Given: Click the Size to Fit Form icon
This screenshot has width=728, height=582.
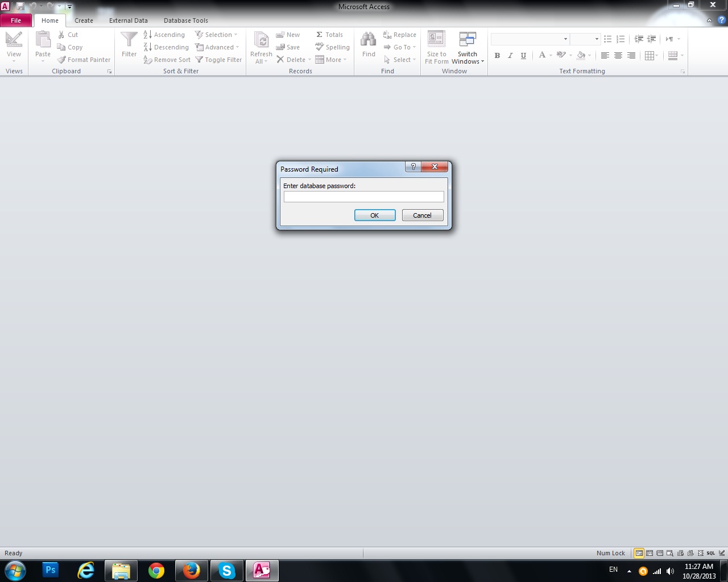Looking at the screenshot, I should [x=436, y=39].
